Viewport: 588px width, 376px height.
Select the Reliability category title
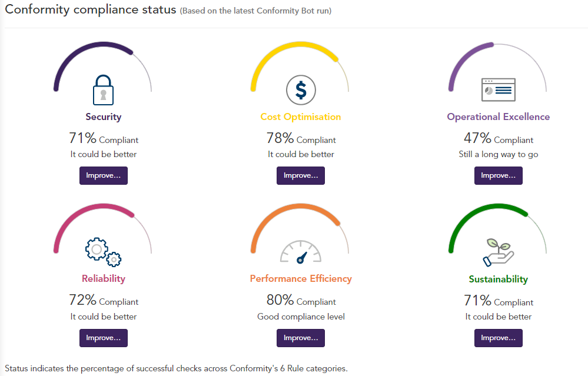(x=103, y=278)
